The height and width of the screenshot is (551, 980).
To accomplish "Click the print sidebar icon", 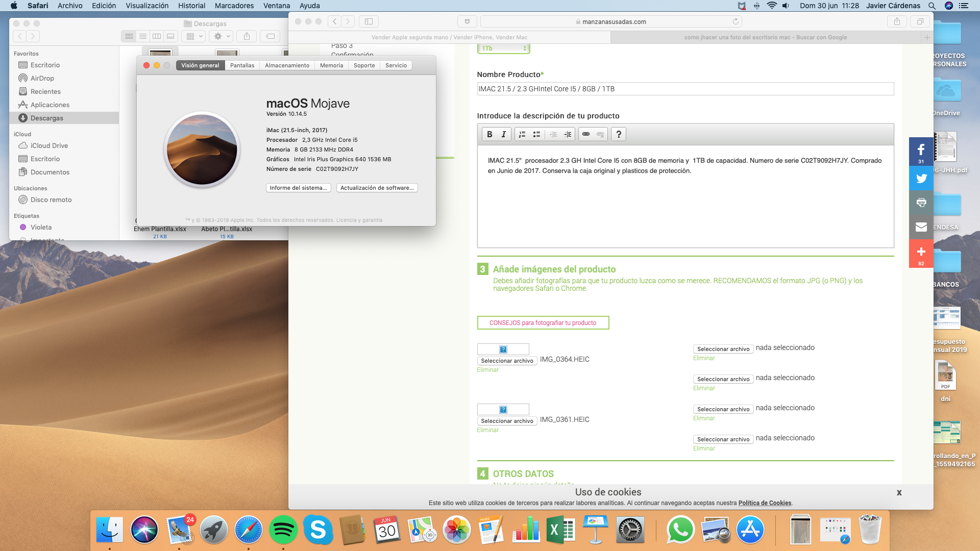I will point(921,203).
